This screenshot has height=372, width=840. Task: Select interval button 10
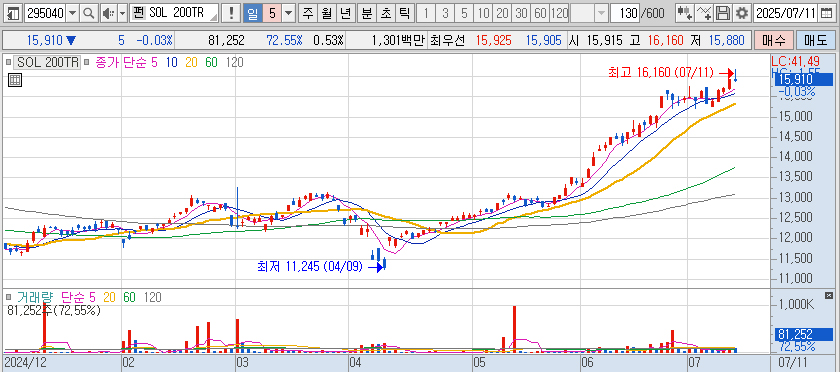(483, 13)
